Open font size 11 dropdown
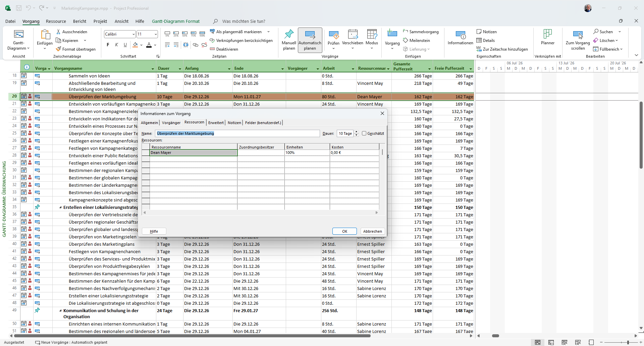Screen dimensions: 644x346 pyautogui.click(x=156, y=34)
